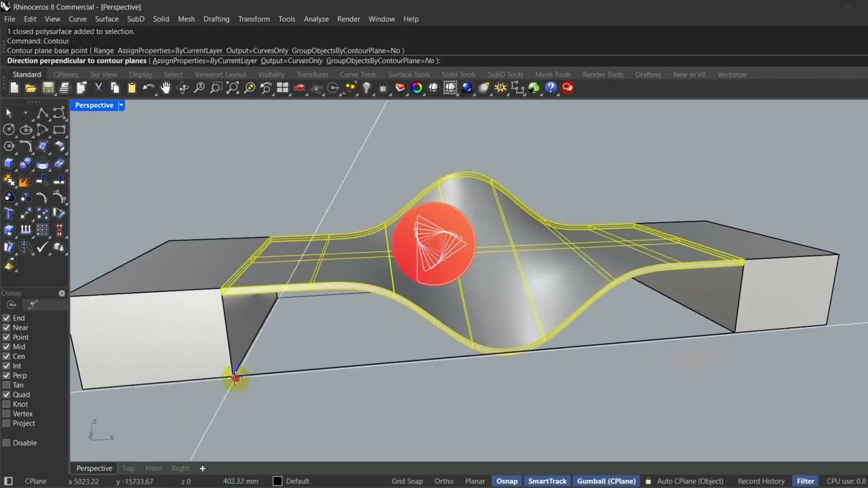The image size is (868, 488).
Task: Click the Paste clipboard icon
Action: pos(132,87)
